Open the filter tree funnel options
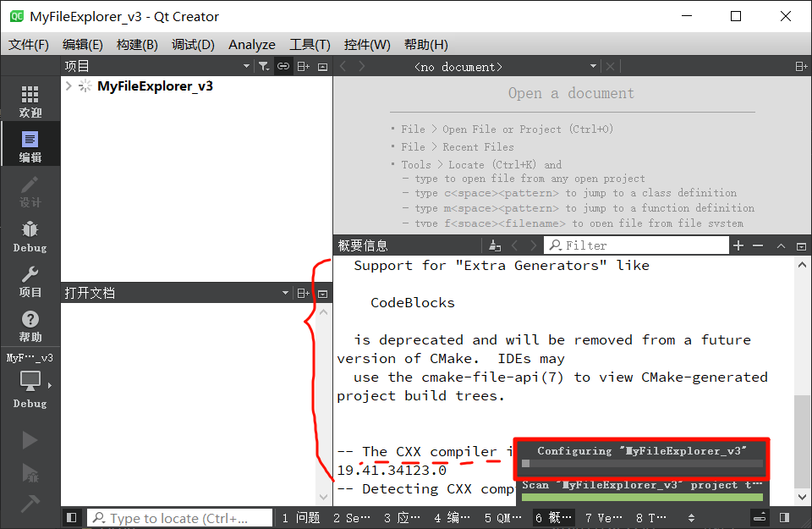Screen dimensions: 812x529 pos(264,66)
